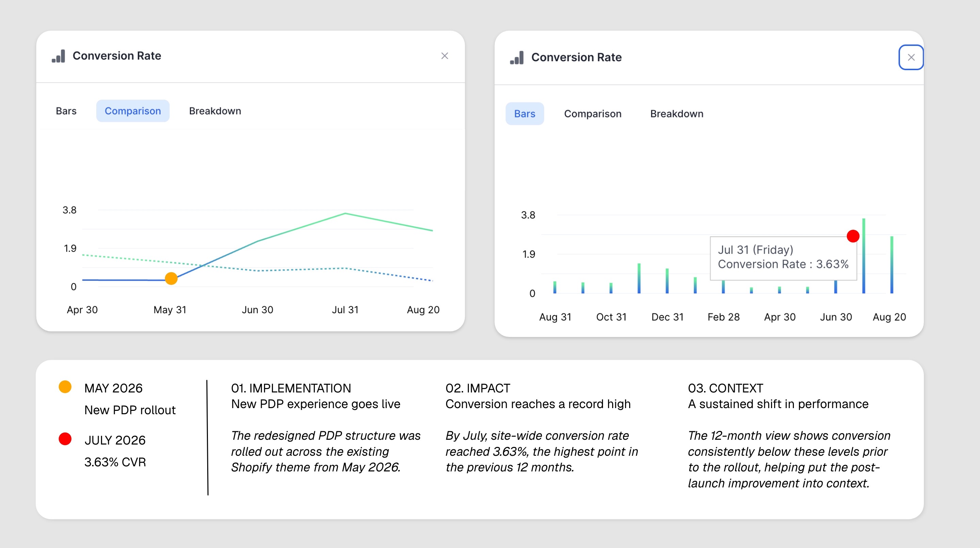The height and width of the screenshot is (548, 980).
Task: Click the bar above the Apr 30 label in the right card
Action: click(x=780, y=290)
